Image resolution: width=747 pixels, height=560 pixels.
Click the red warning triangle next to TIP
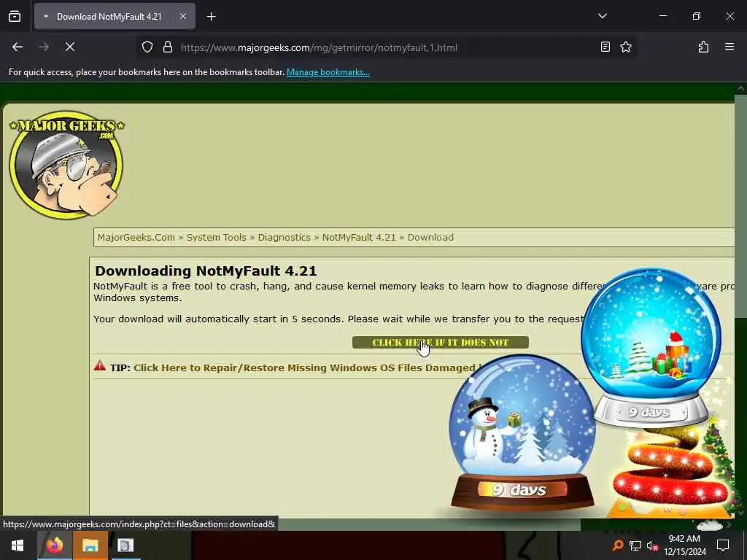pos(99,366)
